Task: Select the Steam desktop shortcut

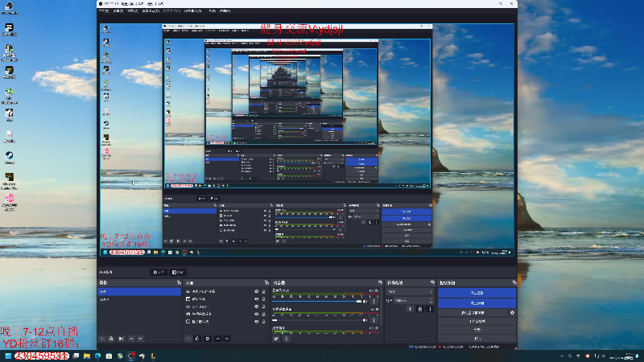Action: [x=9, y=158]
